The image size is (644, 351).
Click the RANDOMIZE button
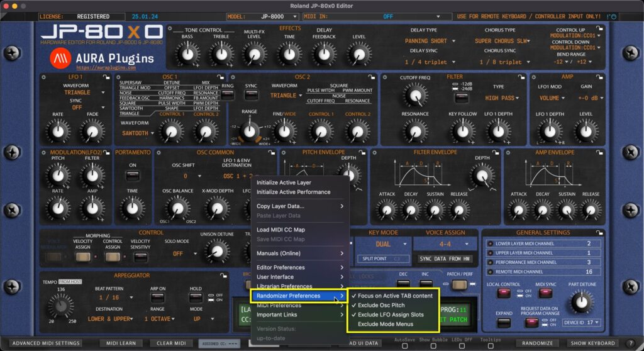(537, 343)
